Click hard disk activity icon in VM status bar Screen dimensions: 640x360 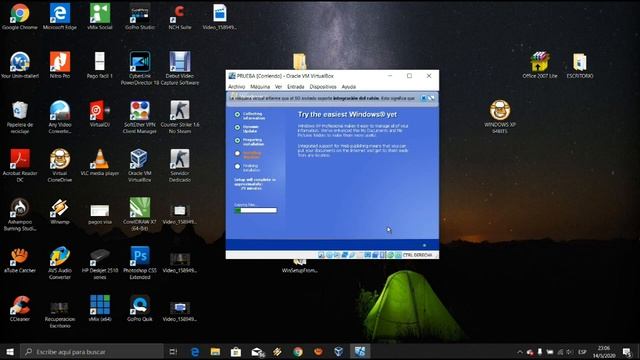tap(321, 255)
